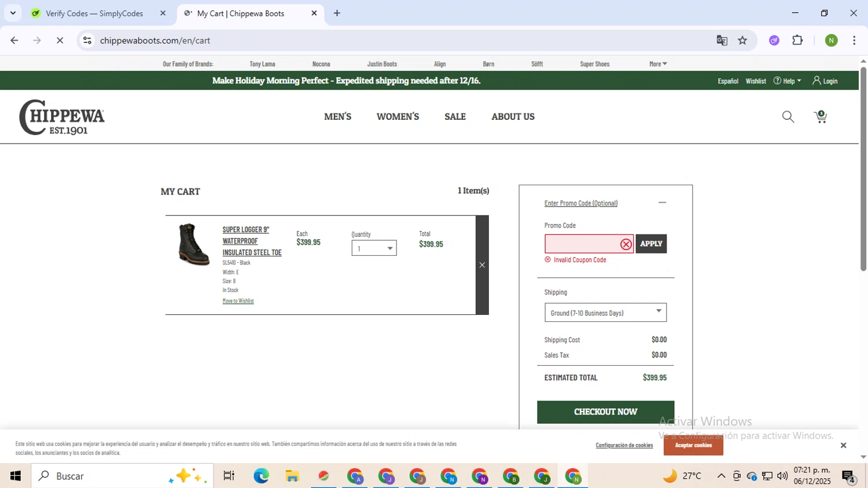
Task: Open the notification center icon
Action: [848, 476]
